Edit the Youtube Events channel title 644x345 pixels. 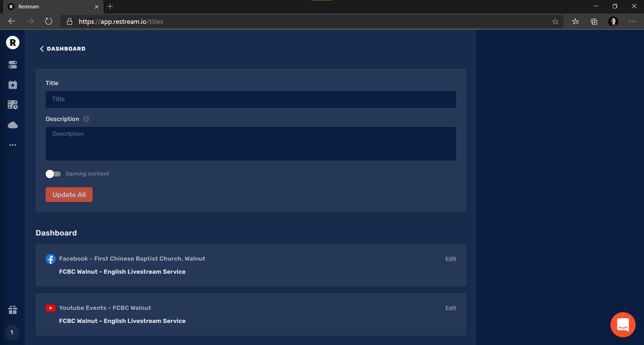pos(450,308)
